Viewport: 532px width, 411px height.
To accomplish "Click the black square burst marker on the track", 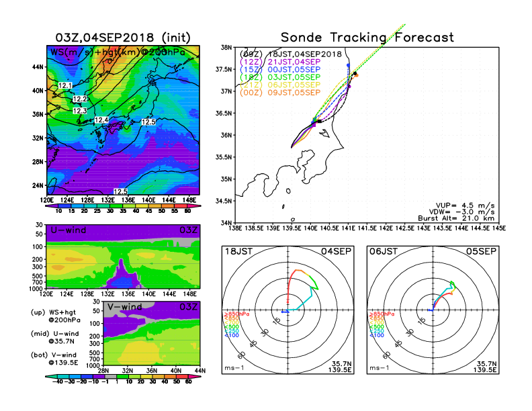I will point(319,121).
